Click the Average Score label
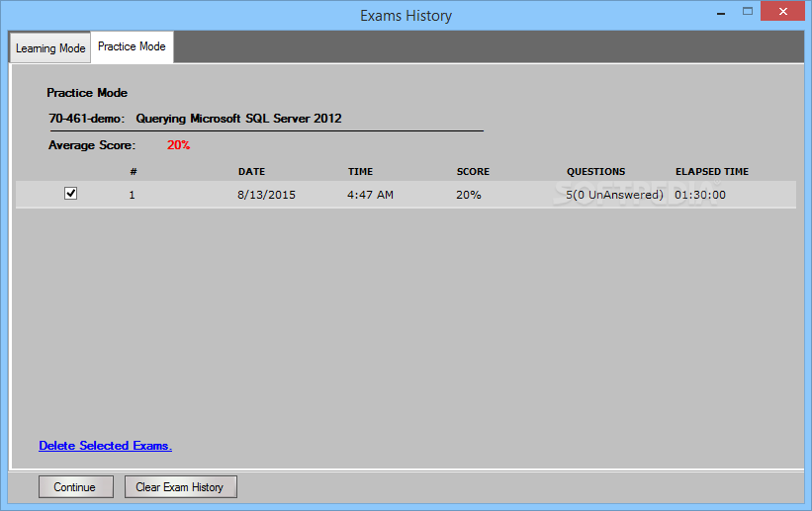 click(x=92, y=145)
